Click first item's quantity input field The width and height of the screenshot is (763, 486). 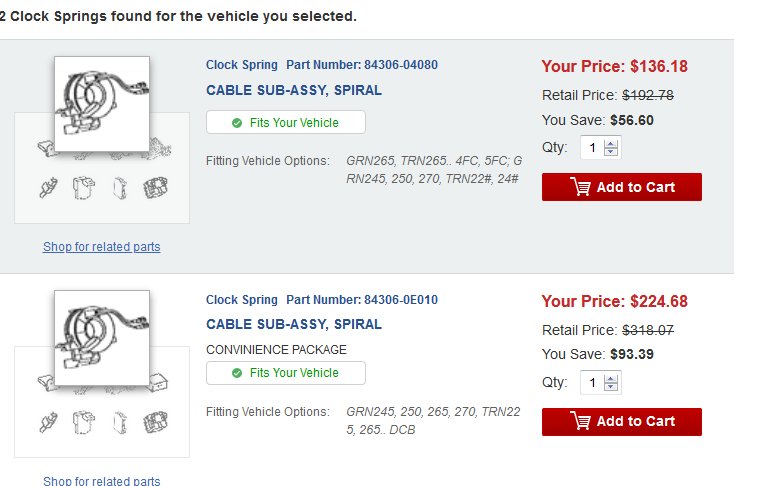tap(592, 147)
